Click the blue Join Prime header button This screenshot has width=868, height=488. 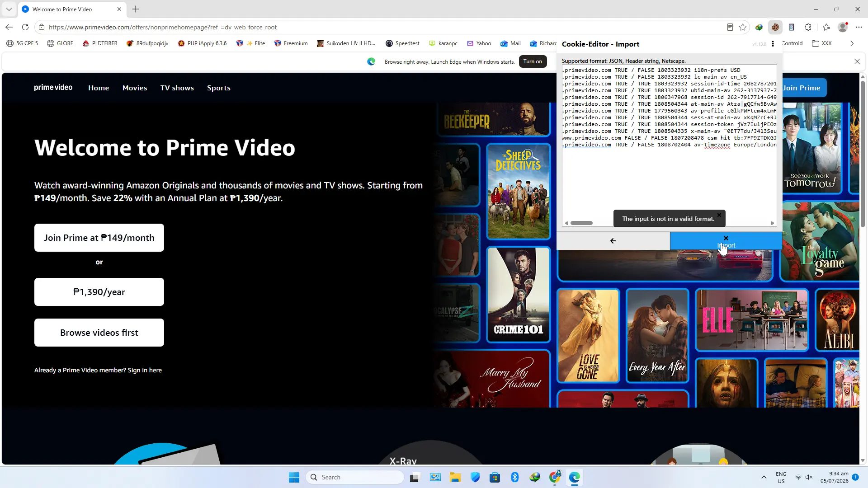tap(804, 88)
